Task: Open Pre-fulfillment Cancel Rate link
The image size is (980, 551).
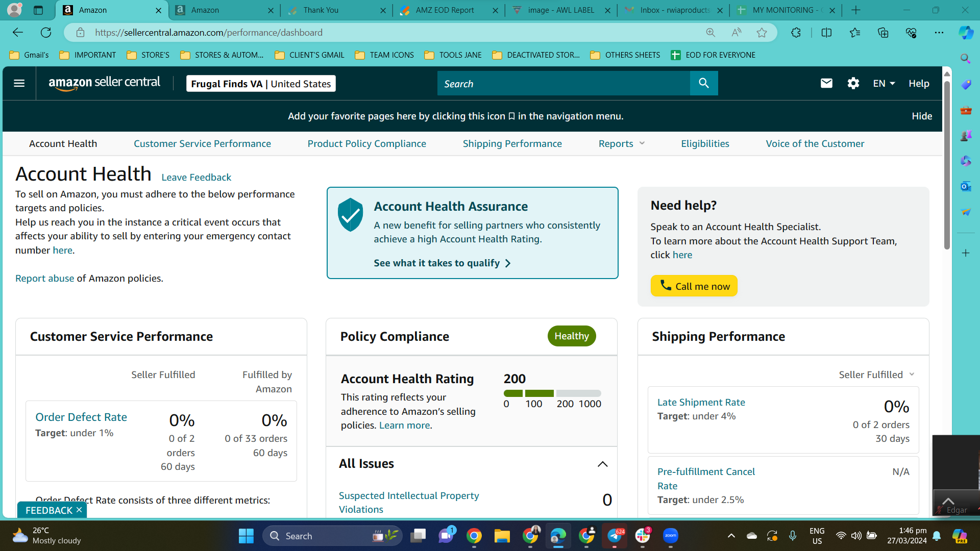Action: 706,479
